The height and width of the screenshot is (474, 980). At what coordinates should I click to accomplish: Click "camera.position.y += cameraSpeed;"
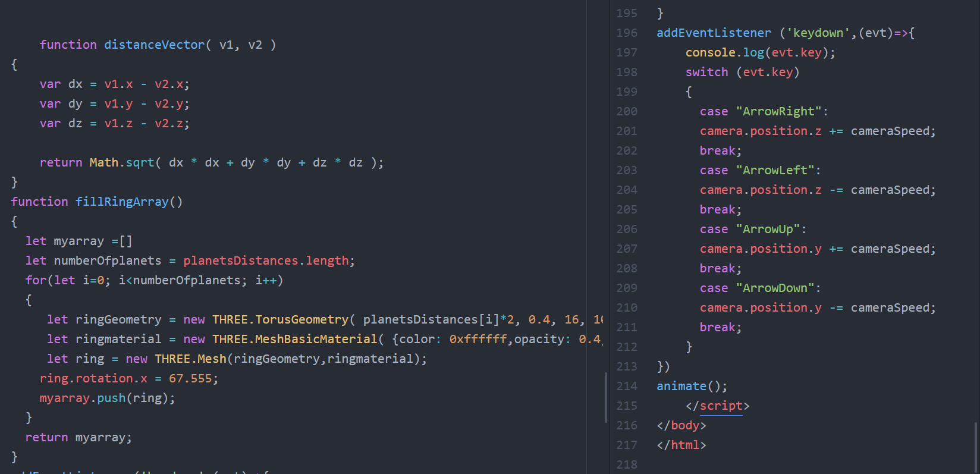click(x=818, y=249)
